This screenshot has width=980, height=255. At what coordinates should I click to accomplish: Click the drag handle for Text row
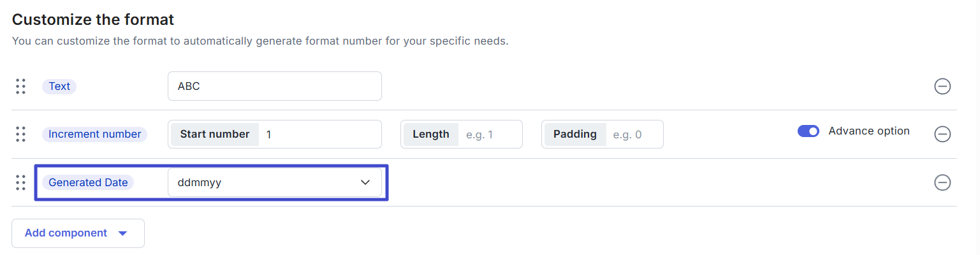coord(20,86)
